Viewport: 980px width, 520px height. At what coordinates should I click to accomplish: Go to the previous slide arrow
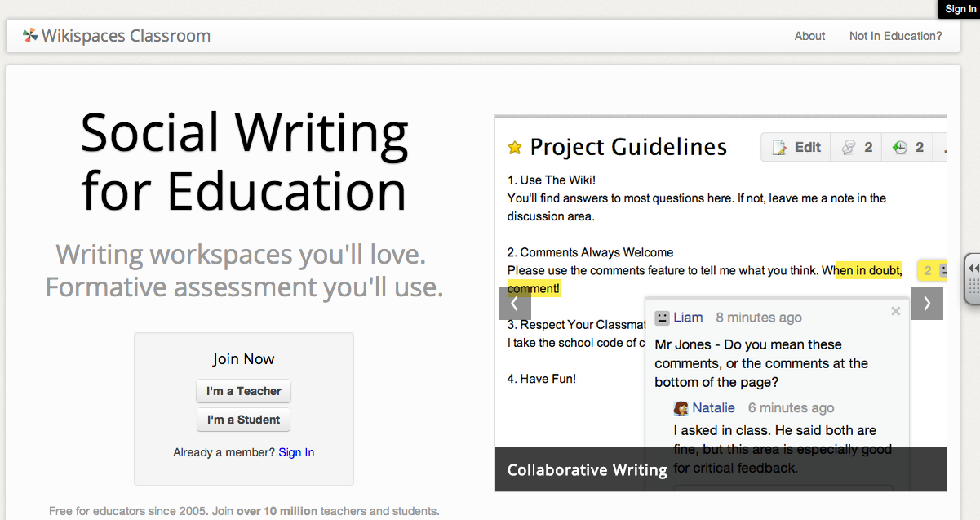(514, 304)
